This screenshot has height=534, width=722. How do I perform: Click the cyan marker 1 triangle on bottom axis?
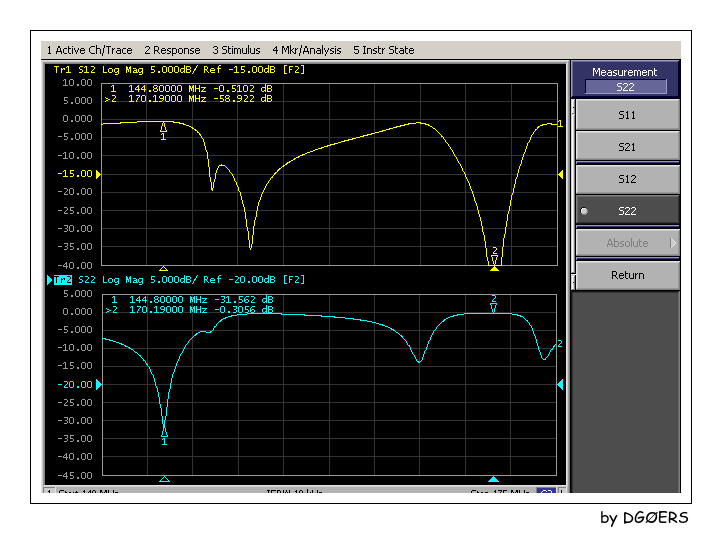pyautogui.click(x=164, y=479)
